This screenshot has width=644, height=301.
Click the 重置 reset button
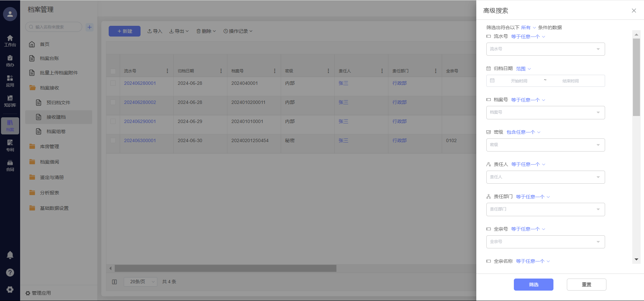pos(586,285)
